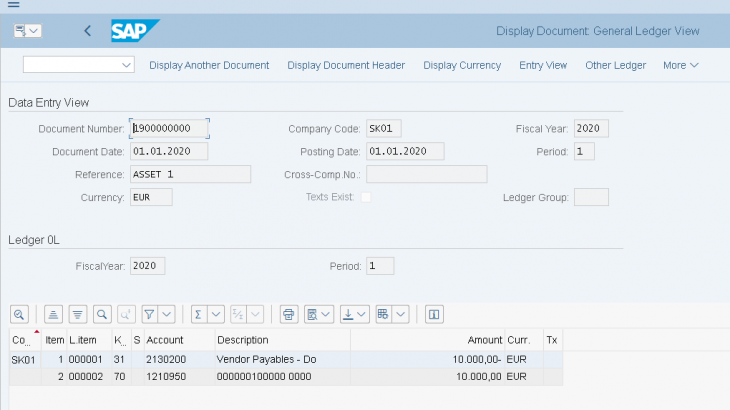This screenshot has height=410, width=730.
Task: Click the header Period field
Action: (584, 151)
